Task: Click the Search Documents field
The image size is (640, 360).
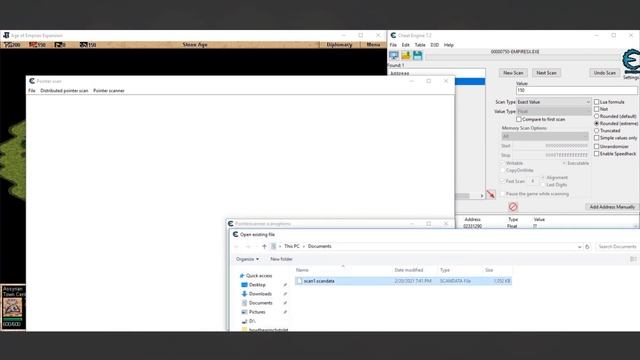Action: pos(617,247)
